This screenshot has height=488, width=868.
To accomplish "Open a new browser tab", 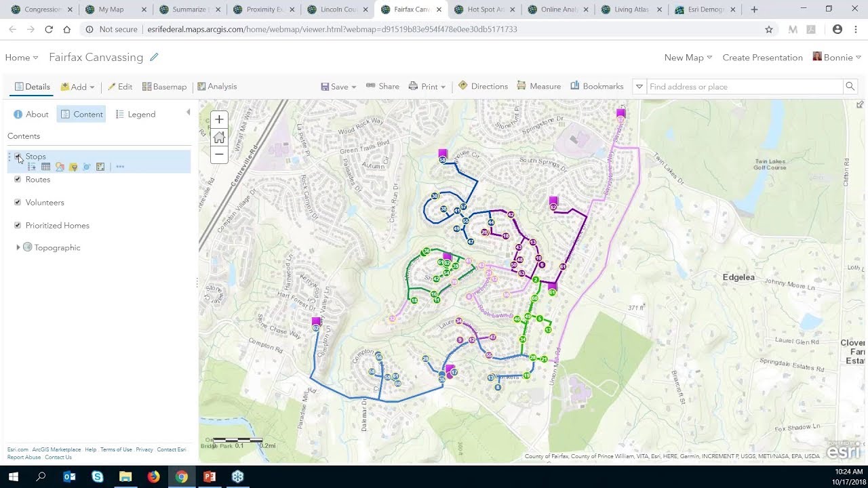I will tap(754, 9).
